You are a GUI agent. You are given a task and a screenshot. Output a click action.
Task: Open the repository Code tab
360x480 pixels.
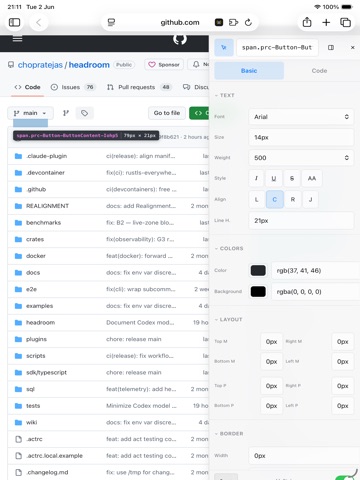(x=27, y=87)
